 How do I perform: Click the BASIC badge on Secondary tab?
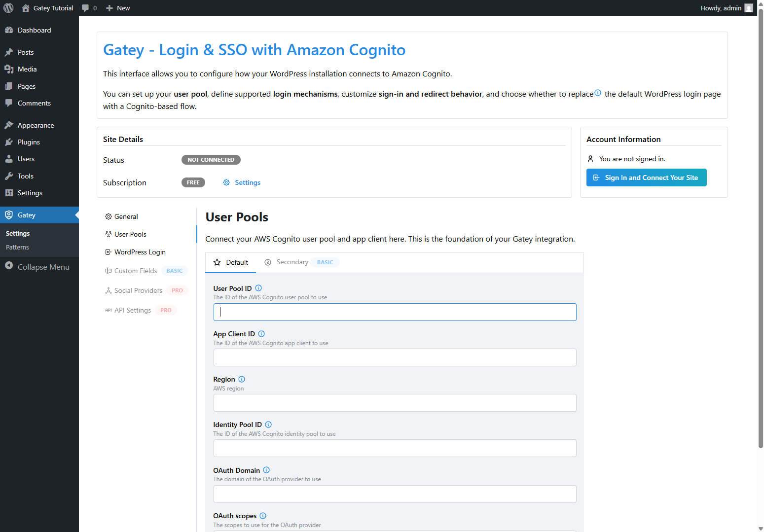pos(325,262)
